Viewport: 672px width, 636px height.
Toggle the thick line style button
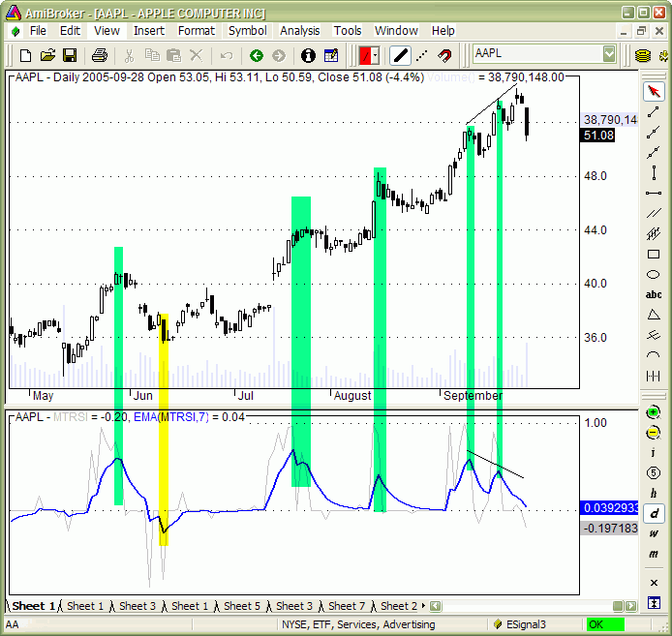[x=400, y=56]
